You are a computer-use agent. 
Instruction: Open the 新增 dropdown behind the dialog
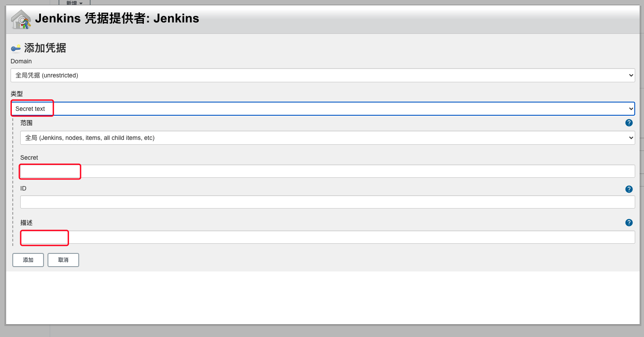tap(74, 3)
